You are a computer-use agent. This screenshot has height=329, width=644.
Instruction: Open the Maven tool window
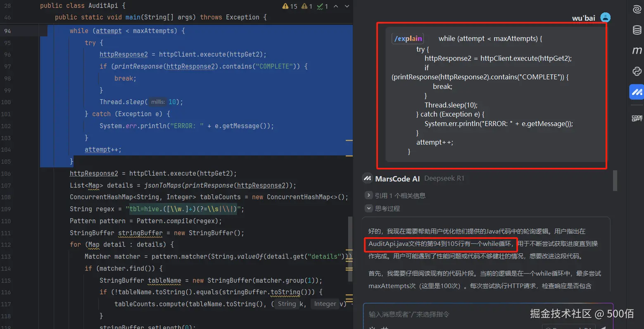[x=637, y=50]
